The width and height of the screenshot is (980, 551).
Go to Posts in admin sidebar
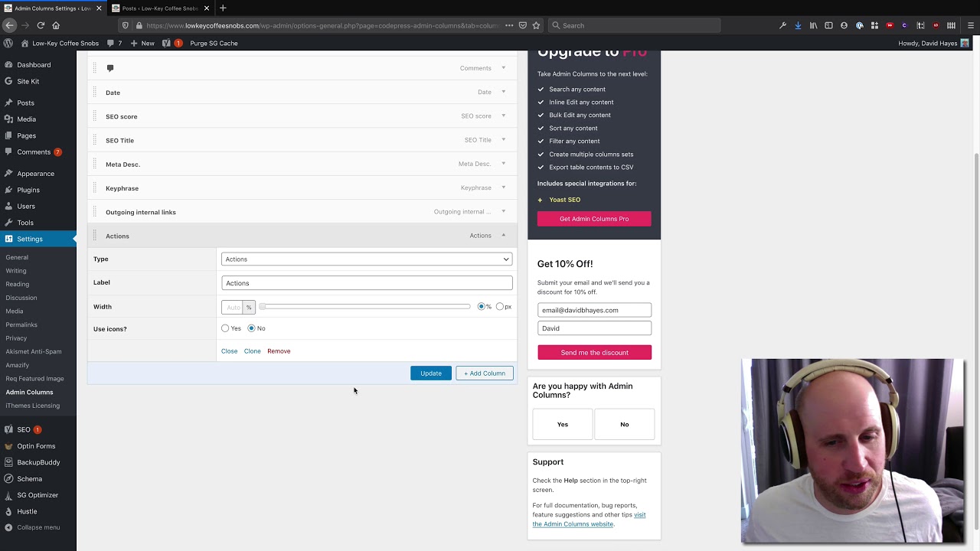coord(25,103)
